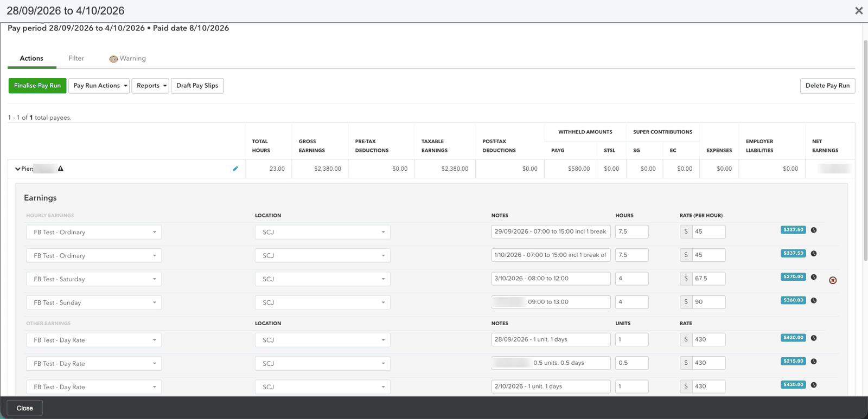The height and width of the screenshot is (419, 868).
Task: Click the clock icon on the 29/09/2026 Ordinary row
Action: click(814, 230)
